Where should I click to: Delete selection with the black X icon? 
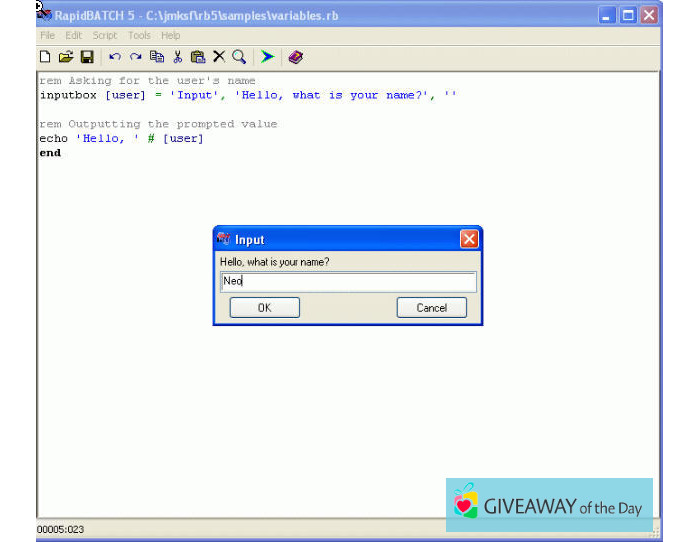(x=219, y=57)
